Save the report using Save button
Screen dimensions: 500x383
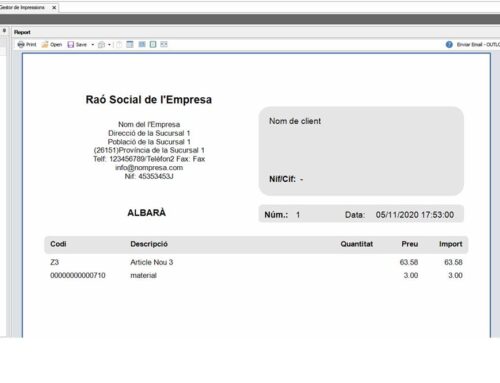pos(77,44)
